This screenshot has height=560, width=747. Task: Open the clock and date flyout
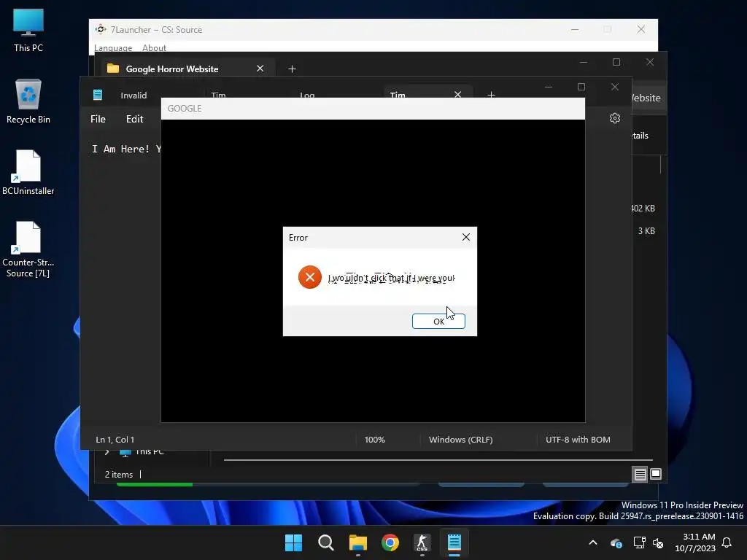pyautogui.click(x=695, y=542)
